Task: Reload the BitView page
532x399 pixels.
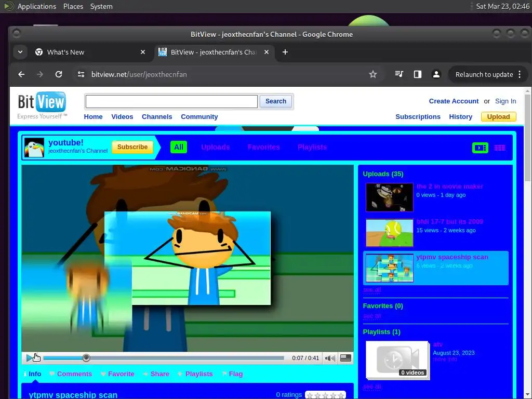Action: point(59,74)
